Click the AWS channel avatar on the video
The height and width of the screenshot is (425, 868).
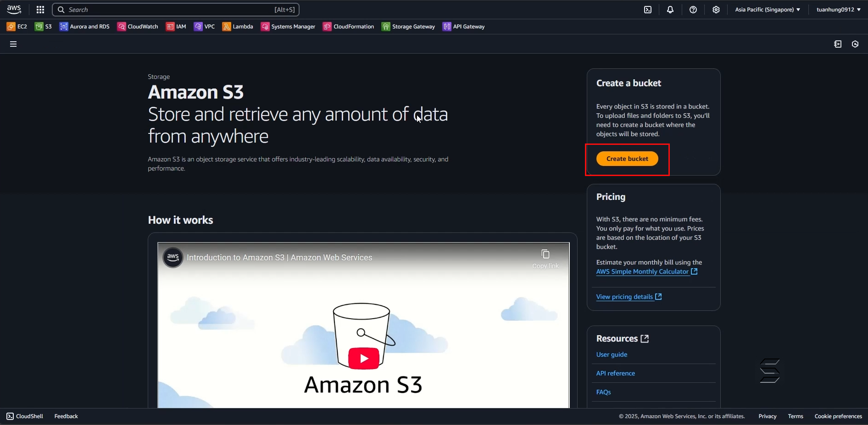(x=173, y=257)
